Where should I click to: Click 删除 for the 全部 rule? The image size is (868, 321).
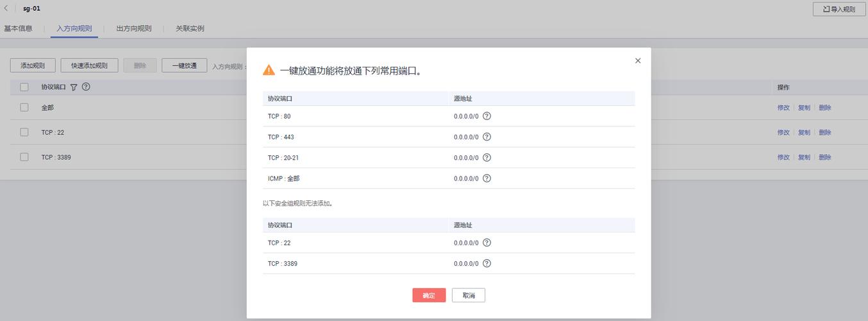coord(825,108)
